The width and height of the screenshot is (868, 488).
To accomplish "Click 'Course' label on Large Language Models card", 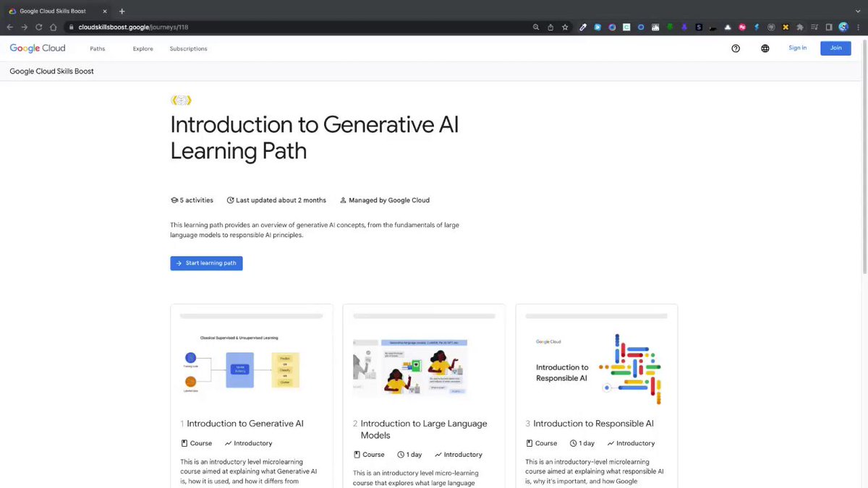I will pyautogui.click(x=373, y=455).
